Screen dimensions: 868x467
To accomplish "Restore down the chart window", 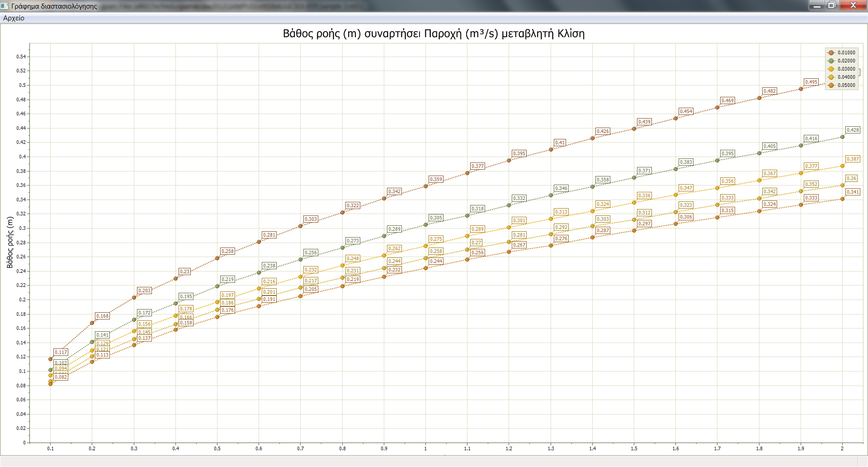I will (832, 5).
